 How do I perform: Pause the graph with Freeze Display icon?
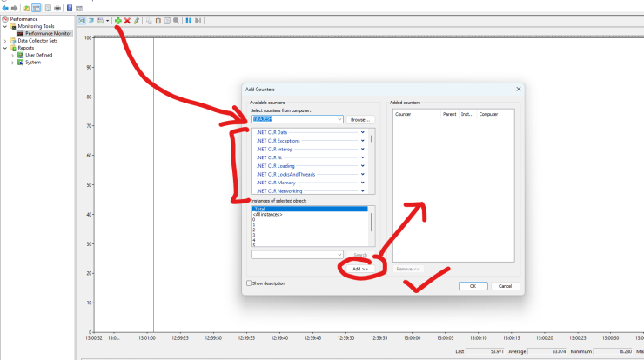coord(188,20)
